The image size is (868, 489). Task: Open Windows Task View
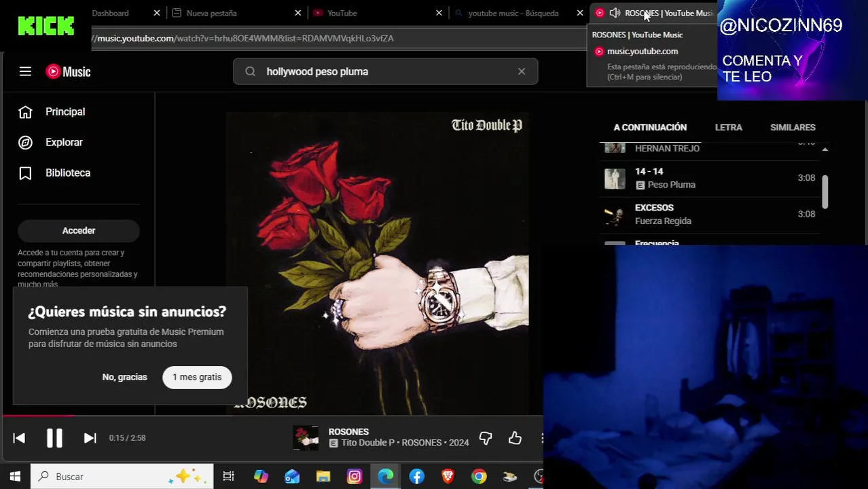228,477
